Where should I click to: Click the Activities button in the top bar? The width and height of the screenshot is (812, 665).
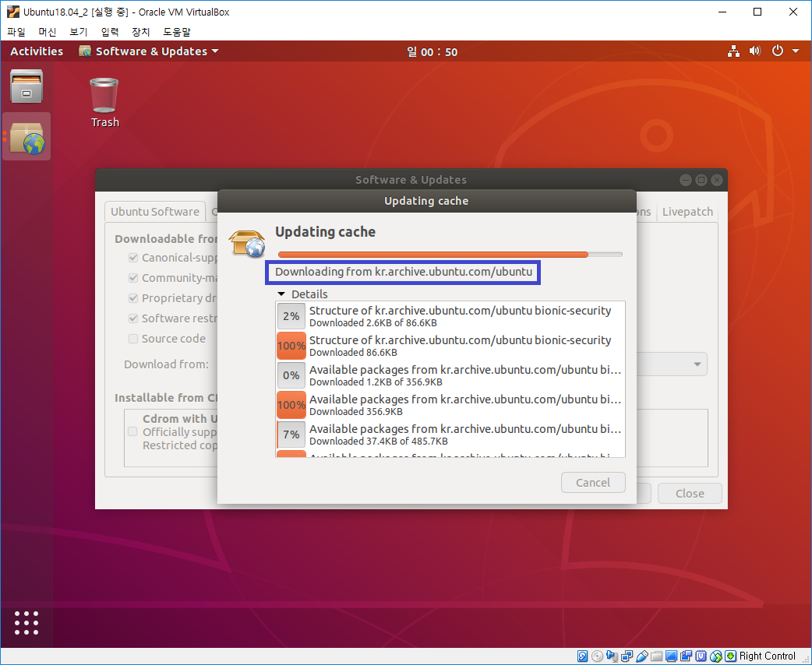[x=37, y=51]
